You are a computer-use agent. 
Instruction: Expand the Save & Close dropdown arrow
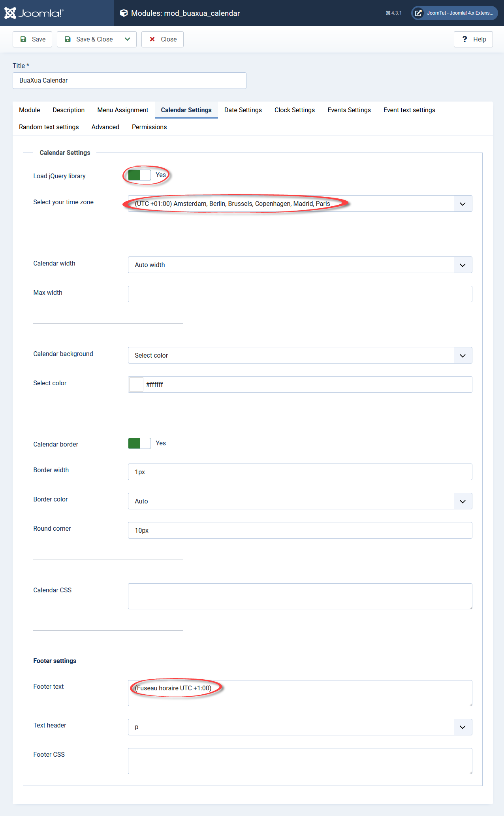click(127, 39)
